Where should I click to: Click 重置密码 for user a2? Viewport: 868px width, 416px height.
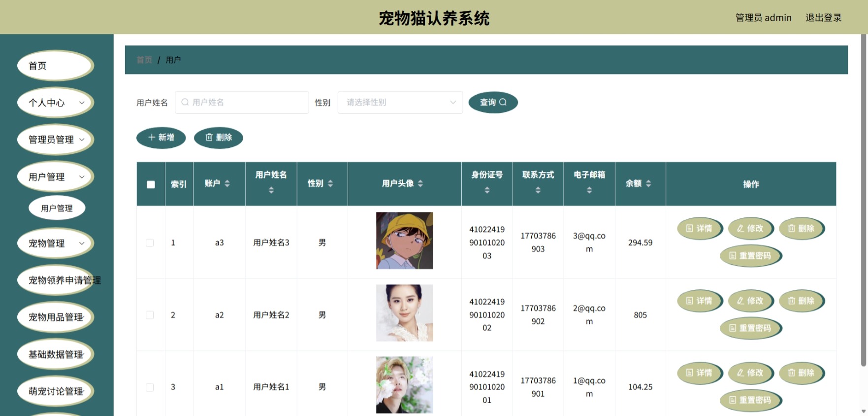751,328
